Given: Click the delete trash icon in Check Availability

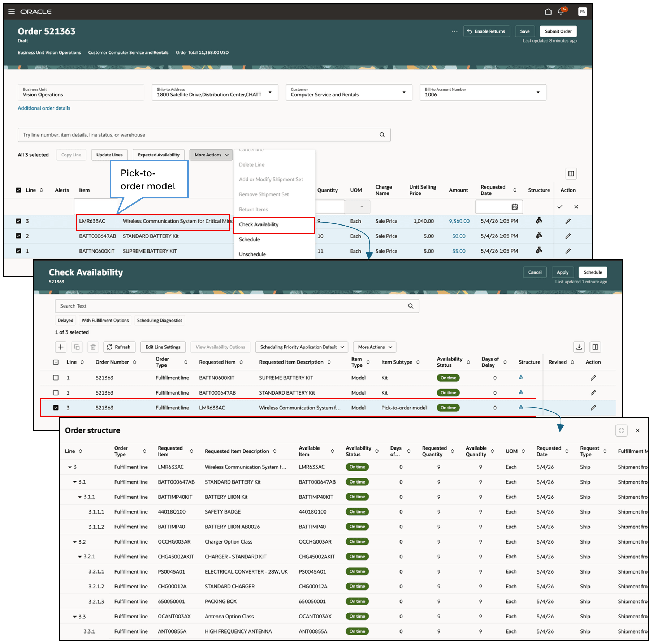Looking at the screenshot, I should coord(93,347).
